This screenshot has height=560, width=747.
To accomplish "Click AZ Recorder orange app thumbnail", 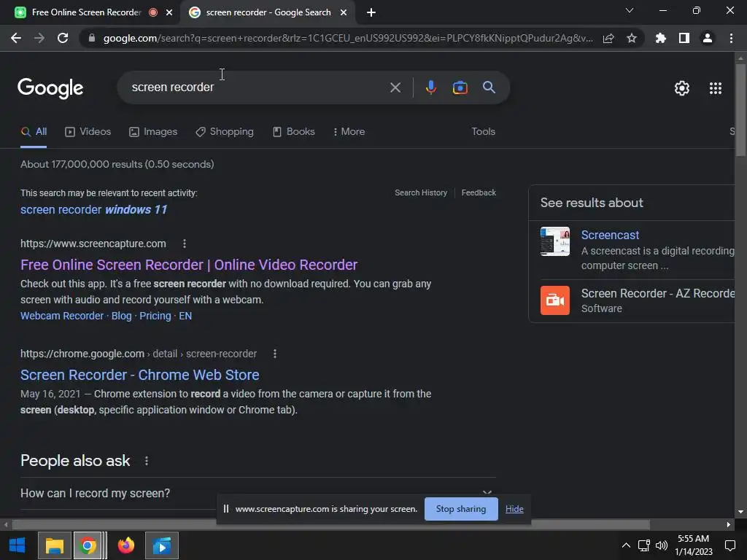I will pos(554,300).
